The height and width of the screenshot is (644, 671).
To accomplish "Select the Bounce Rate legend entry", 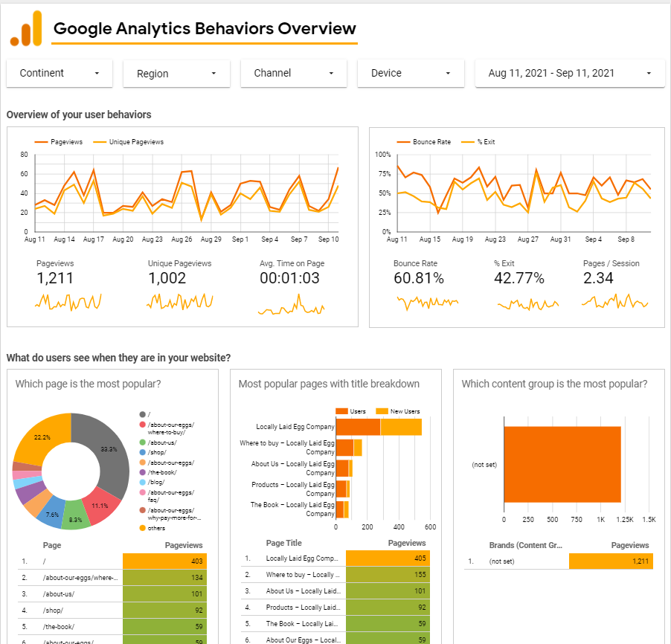I will (x=424, y=142).
